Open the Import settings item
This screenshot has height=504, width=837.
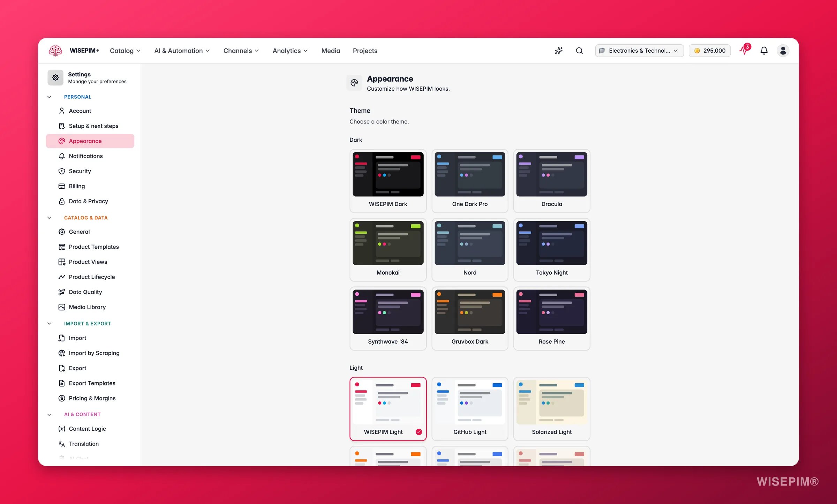coord(90,338)
